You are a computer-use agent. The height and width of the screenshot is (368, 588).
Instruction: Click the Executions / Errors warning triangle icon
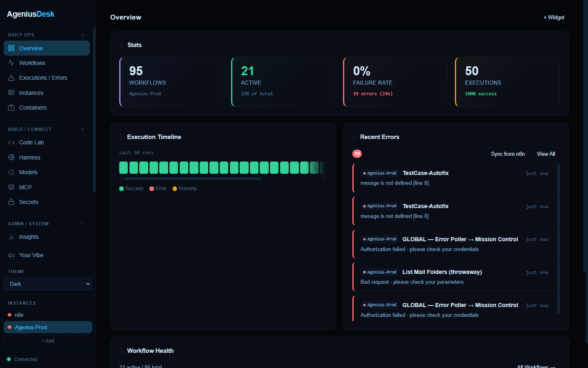(11, 78)
